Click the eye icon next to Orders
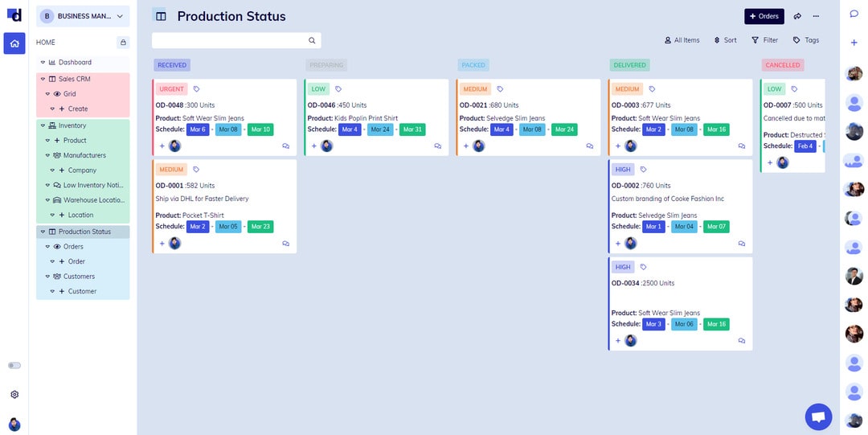 click(57, 247)
